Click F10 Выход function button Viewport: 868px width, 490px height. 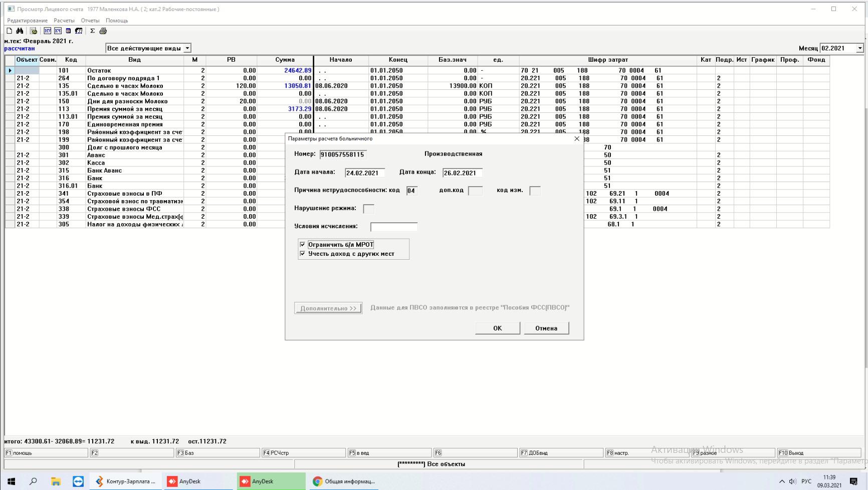tap(819, 453)
